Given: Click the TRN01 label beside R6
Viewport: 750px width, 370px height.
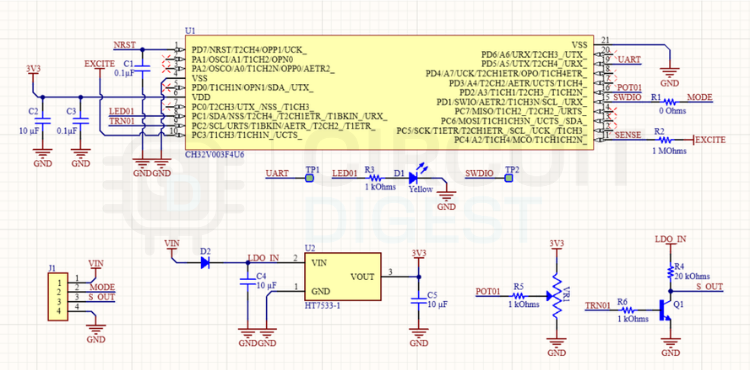Looking at the screenshot, I should 598,305.
